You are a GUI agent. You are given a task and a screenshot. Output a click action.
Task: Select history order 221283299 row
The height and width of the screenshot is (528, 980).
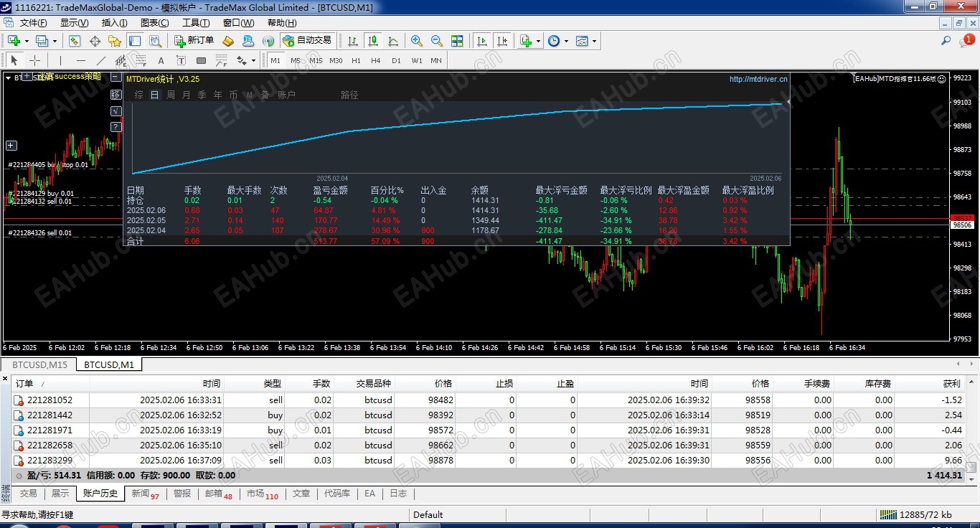(488, 461)
